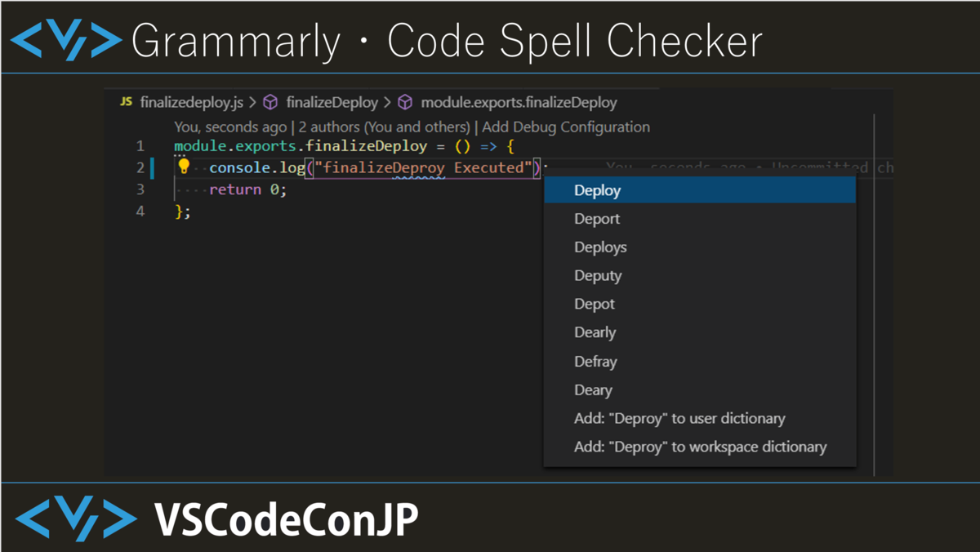Click line number 3 in gutter
980x552 pixels.
140,189
